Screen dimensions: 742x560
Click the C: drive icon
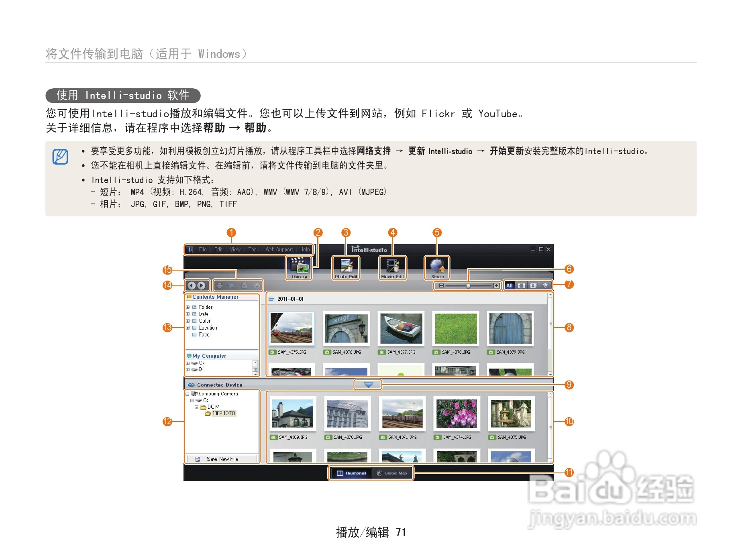[194, 363]
